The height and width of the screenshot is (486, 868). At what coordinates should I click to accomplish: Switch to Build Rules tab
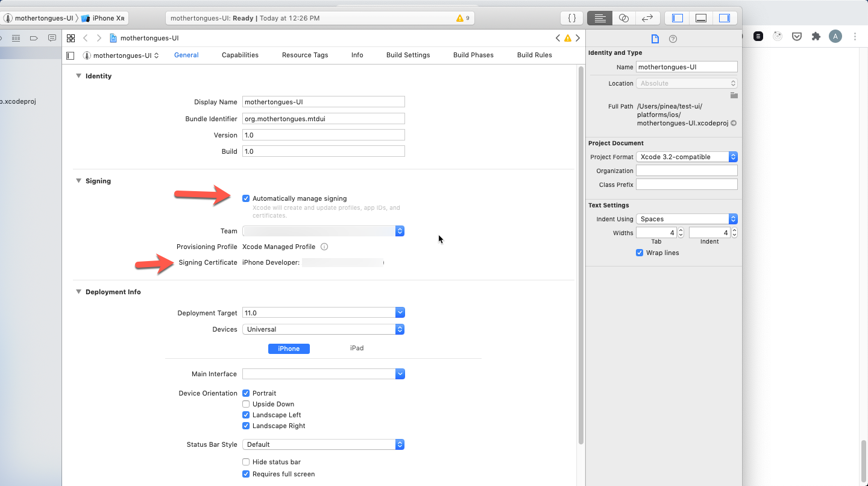tap(535, 55)
